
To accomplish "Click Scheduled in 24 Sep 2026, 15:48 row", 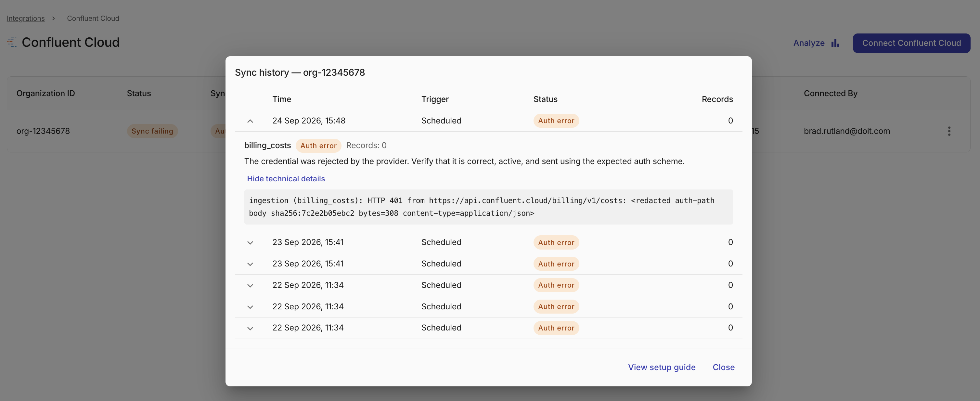I will pyautogui.click(x=441, y=121).
